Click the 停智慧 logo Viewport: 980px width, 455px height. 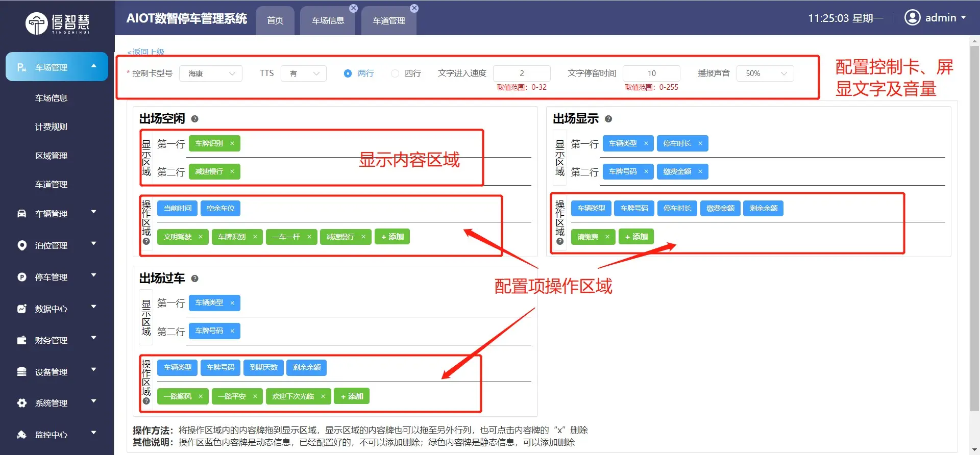pyautogui.click(x=57, y=23)
